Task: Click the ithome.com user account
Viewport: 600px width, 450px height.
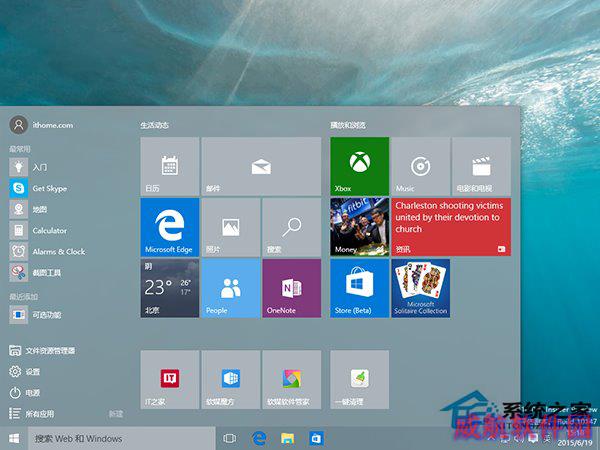Action: click(41, 125)
